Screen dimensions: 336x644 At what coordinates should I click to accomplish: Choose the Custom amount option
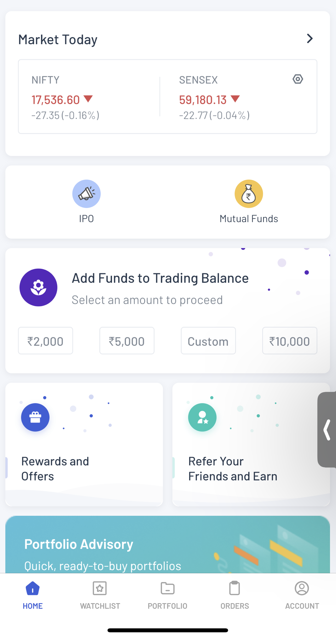tap(208, 341)
